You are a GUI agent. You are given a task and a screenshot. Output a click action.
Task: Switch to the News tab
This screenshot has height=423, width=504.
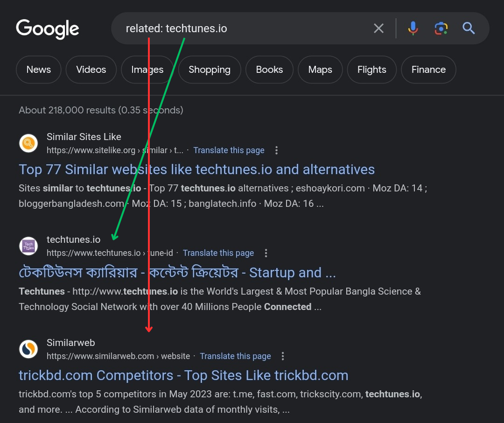click(39, 70)
